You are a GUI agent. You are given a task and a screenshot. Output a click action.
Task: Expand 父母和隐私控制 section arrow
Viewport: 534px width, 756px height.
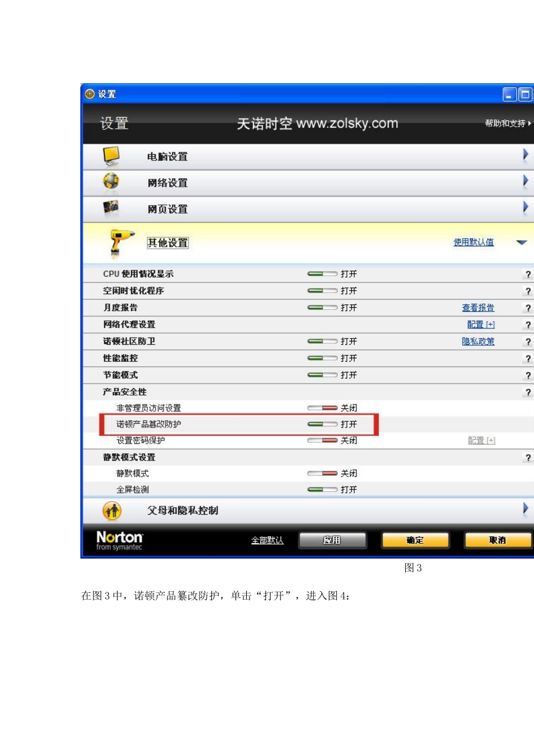(526, 509)
